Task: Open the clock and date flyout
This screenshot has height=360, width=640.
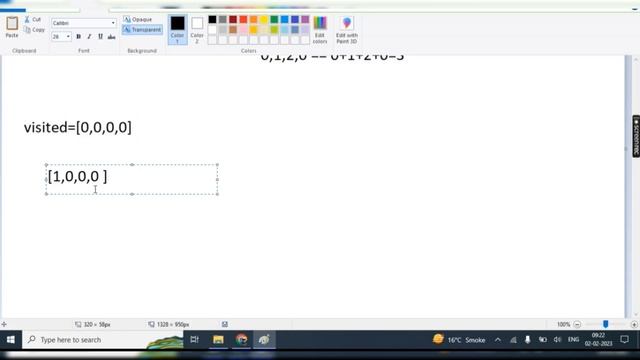Action: coord(598,340)
